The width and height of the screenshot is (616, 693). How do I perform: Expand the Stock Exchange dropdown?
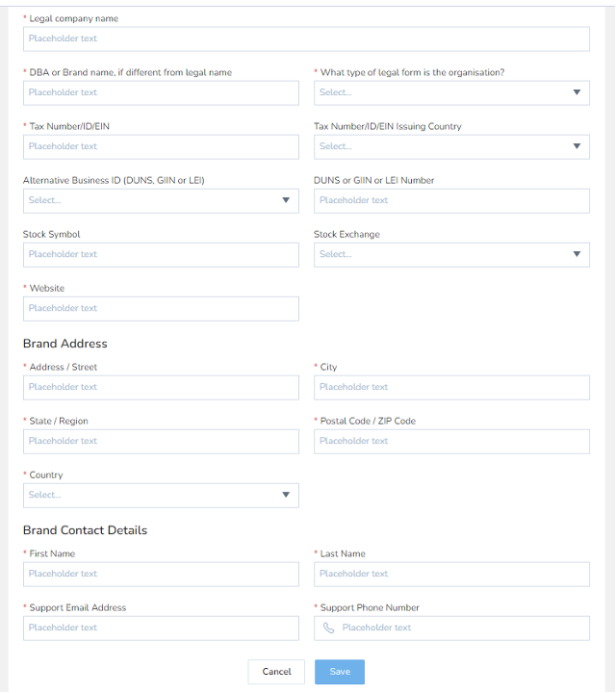coord(450,254)
